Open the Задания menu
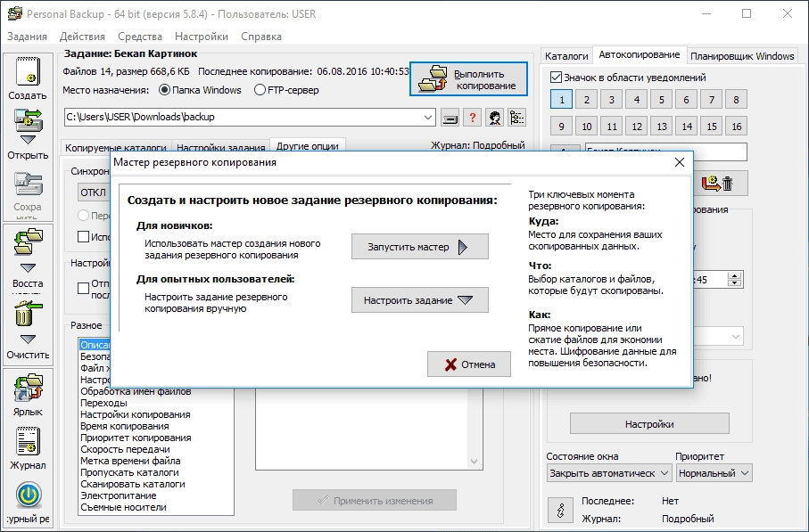 [x=27, y=37]
